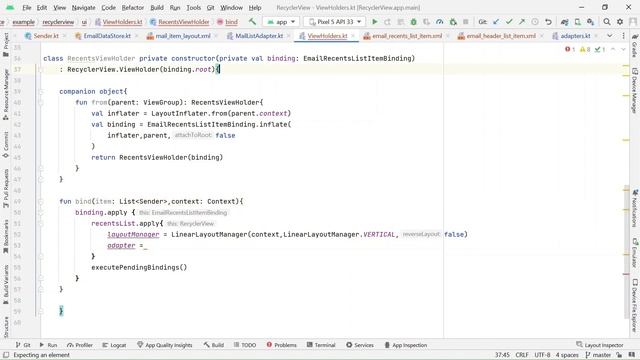Click the Apply Changes and Restart Activity icon
This screenshot has height=360, width=640.
[x=387, y=22]
